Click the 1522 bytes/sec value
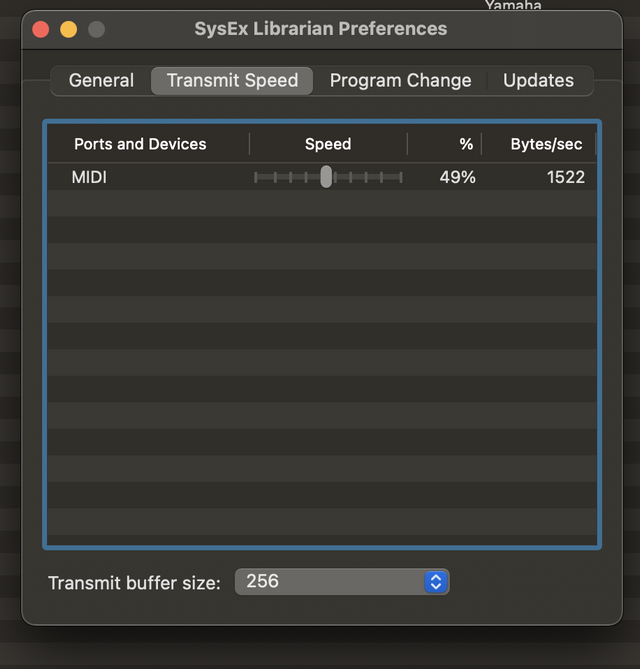The image size is (640, 669). (565, 177)
